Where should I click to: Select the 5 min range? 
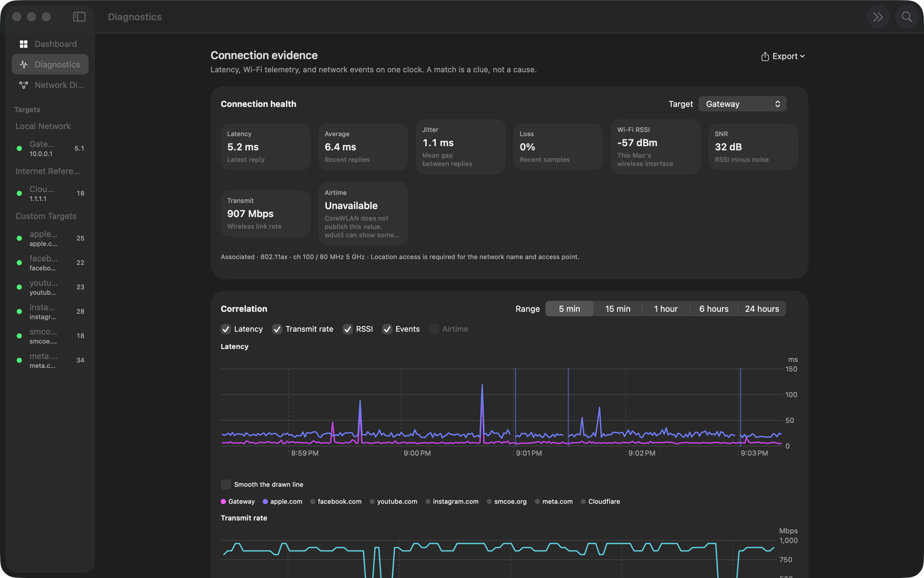coord(569,309)
